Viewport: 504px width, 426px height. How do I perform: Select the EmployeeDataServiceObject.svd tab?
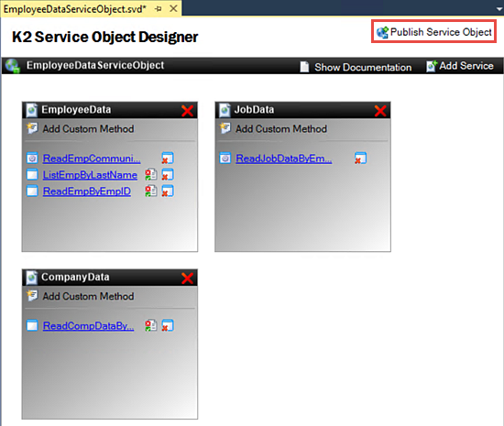tap(75, 8)
